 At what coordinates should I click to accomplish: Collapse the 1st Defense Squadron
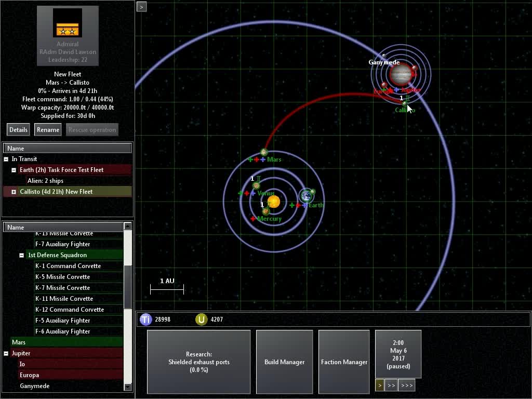point(21,255)
